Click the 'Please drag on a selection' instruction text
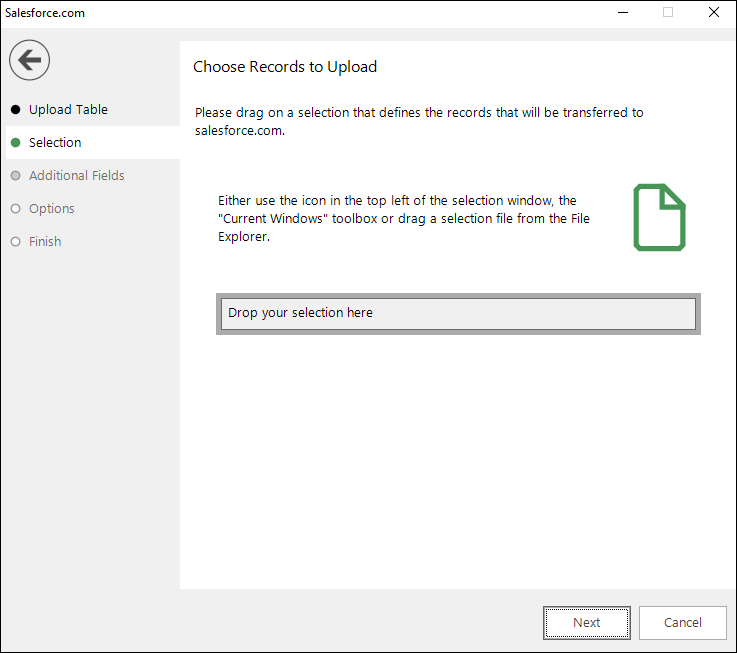The height and width of the screenshot is (653, 737). click(419, 121)
